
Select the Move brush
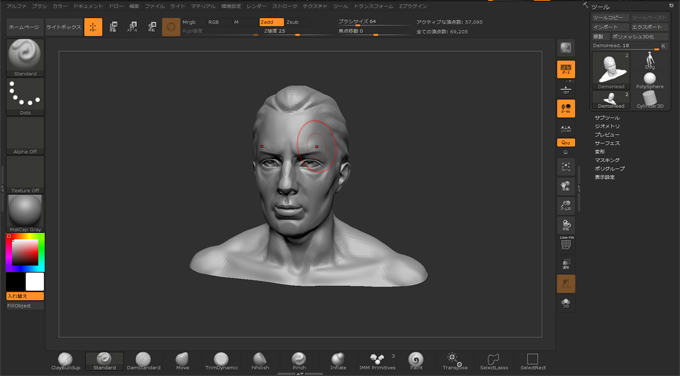[x=182, y=361]
